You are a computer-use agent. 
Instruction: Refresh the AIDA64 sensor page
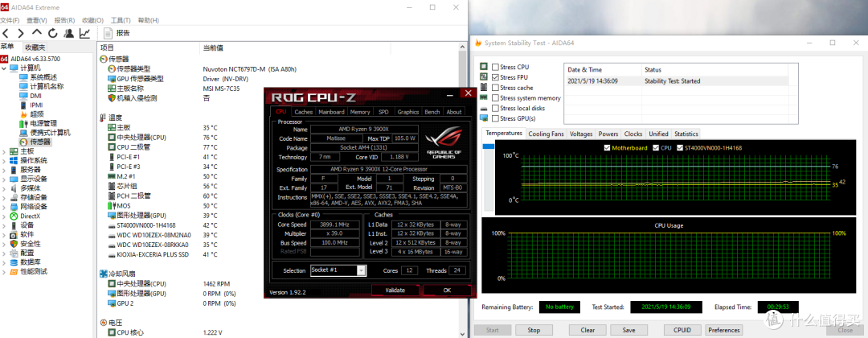click(x=52, y=33)
